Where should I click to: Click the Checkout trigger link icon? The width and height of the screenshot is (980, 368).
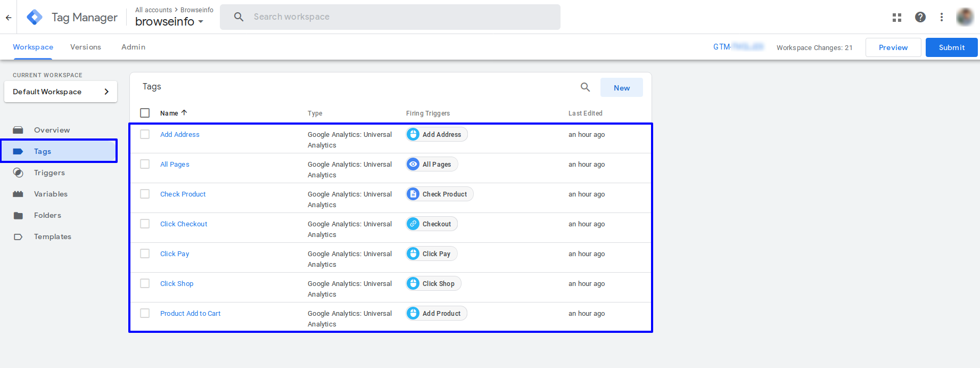click(x=413, y=224)
